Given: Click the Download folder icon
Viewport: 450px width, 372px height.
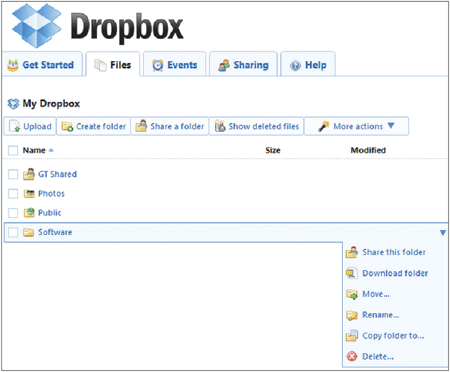Looking at the screenshot, I should pyautogui.click(x=352, y=273).
